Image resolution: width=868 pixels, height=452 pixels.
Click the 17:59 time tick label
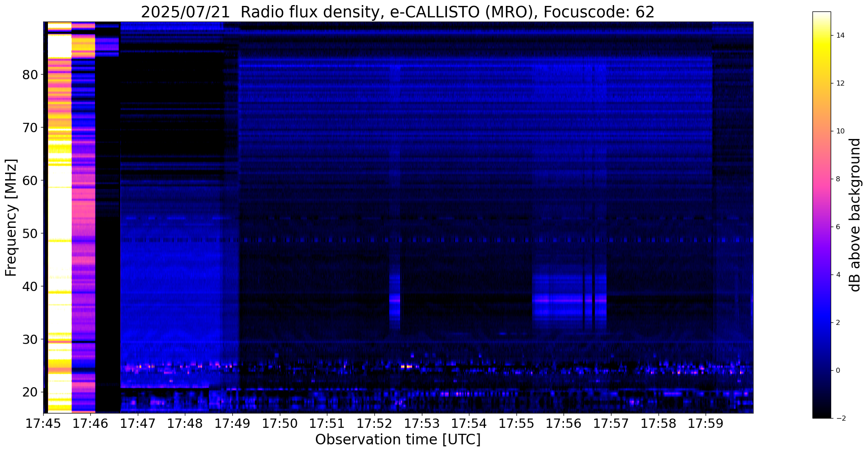coord(706,424)
